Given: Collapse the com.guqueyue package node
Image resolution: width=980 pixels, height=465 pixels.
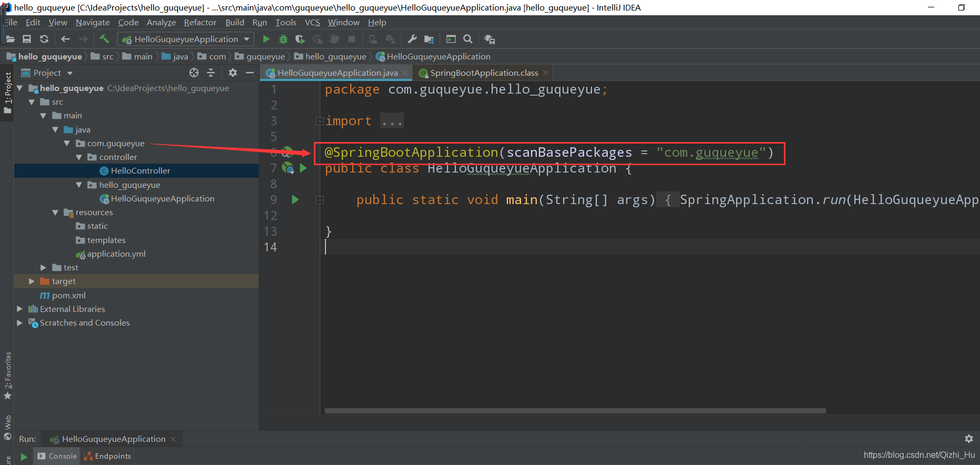Looking at the screenshot, I should click(67, 143).
